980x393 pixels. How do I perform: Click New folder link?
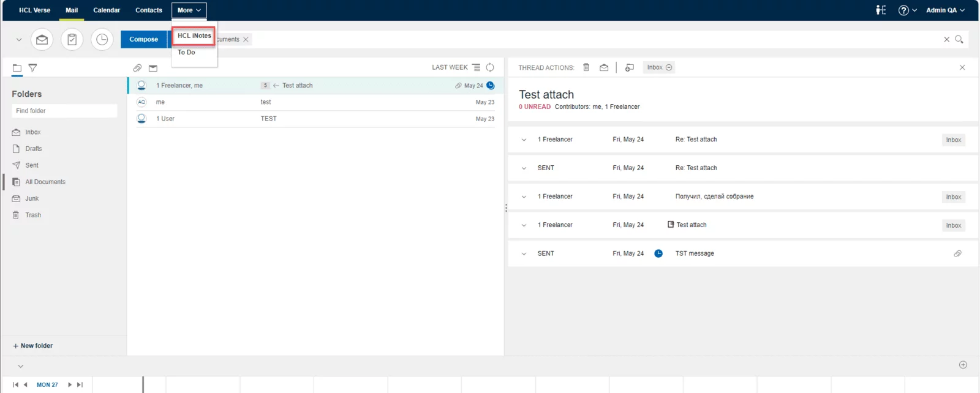[x=33, y=346]
